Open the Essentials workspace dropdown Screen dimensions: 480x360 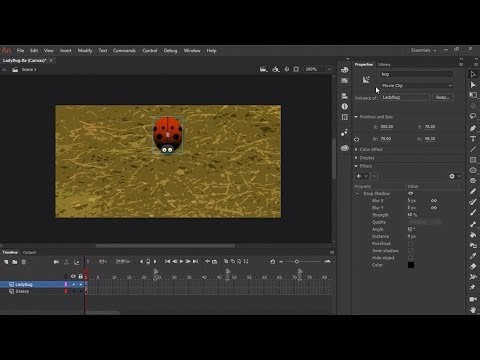(x=423, y=50)
